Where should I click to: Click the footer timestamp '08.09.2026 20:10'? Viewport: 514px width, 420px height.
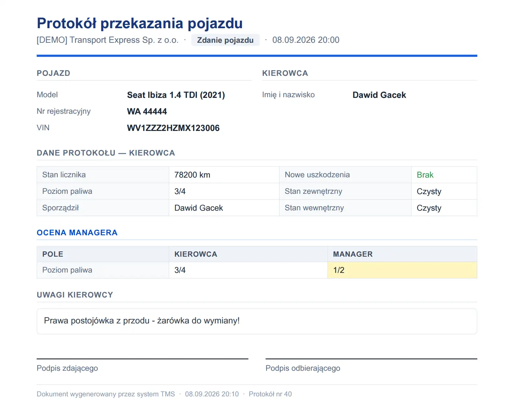click(212, 394)
